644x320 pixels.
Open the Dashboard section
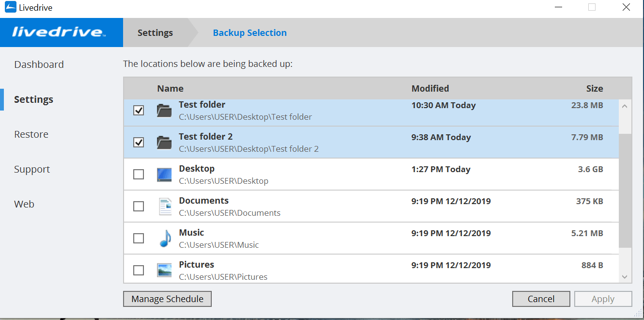click(x=39, y=64)
